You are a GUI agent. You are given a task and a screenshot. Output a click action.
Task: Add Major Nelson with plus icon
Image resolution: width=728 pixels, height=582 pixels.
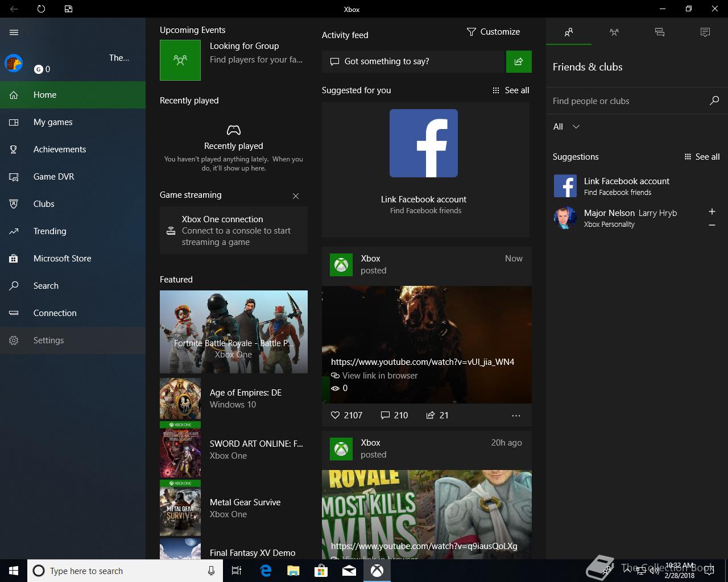(712, 211)
